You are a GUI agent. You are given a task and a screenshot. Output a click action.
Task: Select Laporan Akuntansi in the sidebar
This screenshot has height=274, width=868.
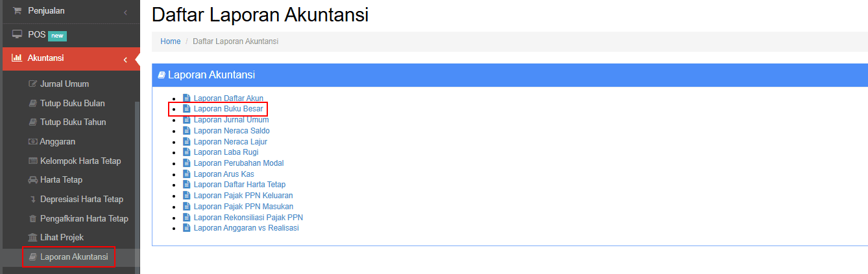click(x=74, y=257)
